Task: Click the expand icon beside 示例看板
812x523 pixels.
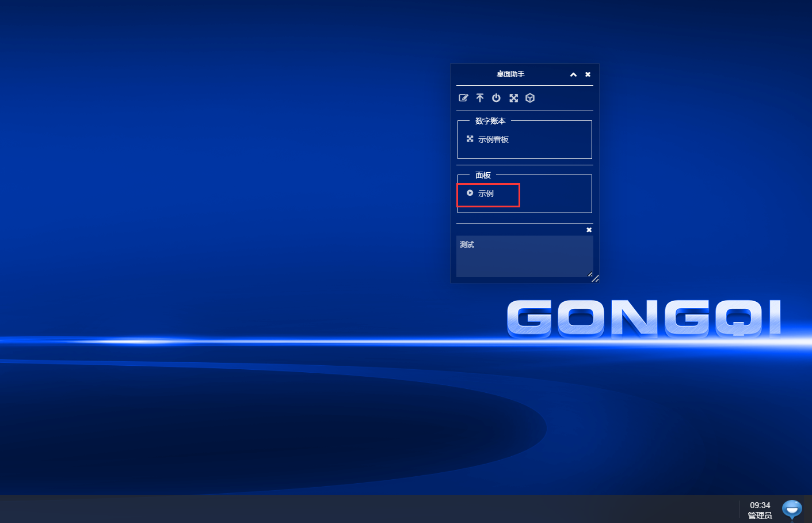Action: coord(470,139)
